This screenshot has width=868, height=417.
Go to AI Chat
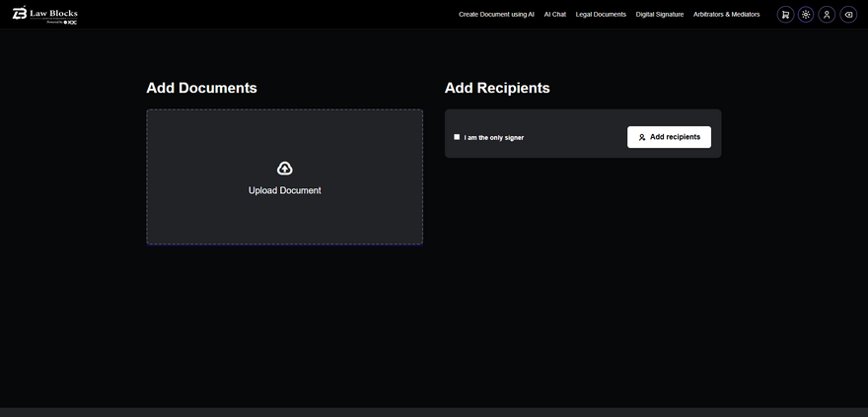tap(554, 15)
